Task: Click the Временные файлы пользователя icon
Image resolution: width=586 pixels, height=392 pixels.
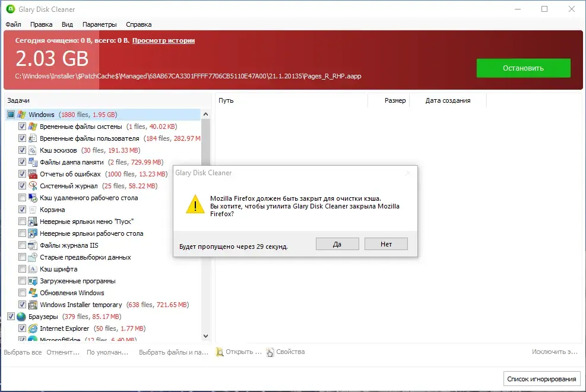Action: [33, 138]
